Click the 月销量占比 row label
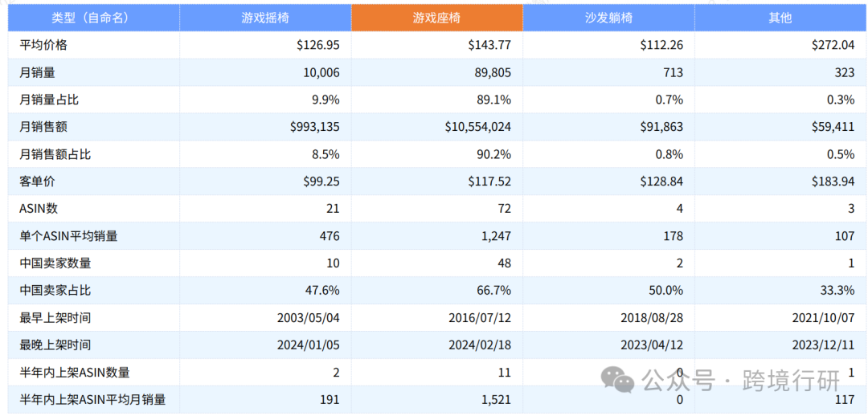The image size is (868, 416). point(49,100)
